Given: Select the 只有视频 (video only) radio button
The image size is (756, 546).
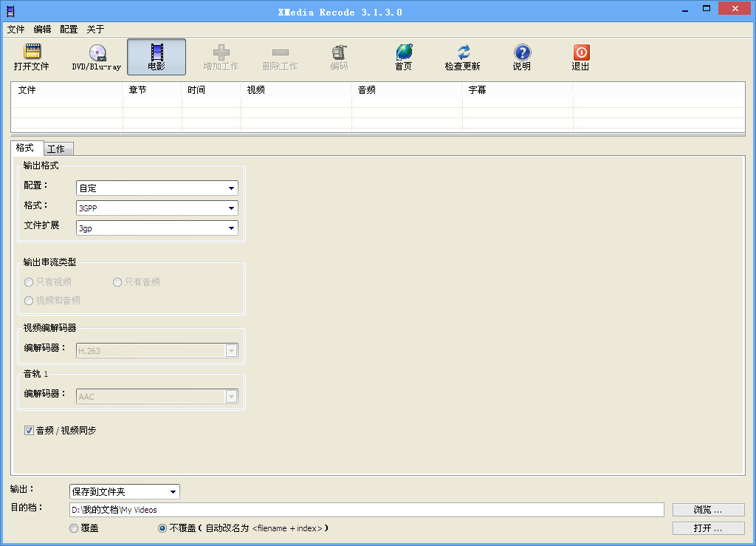Looking at the screenshot, I should (x=29, y=282).
